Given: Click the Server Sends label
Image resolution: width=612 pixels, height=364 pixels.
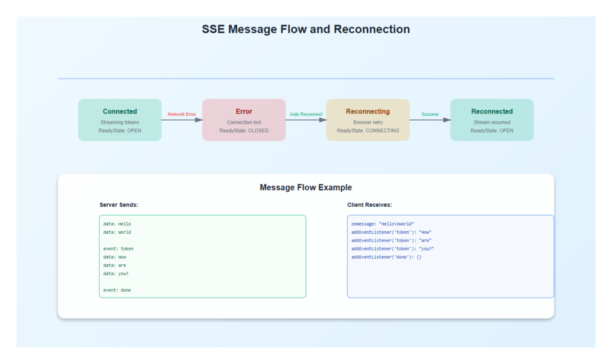Looking at the screenshot, I should (119, 205).
